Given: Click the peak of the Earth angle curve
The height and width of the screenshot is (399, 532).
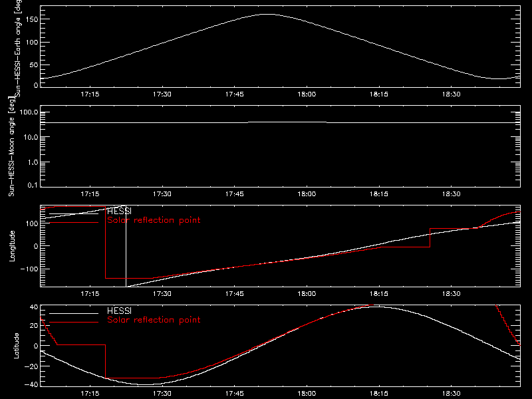Looking at the screenshot, I should pyautogui.click(x=268, y=14).
